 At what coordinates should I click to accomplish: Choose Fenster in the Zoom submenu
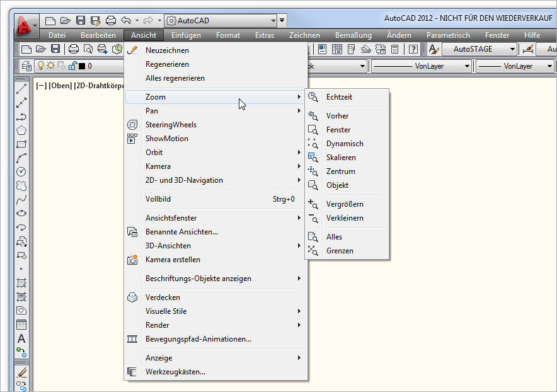pos(338,130)
